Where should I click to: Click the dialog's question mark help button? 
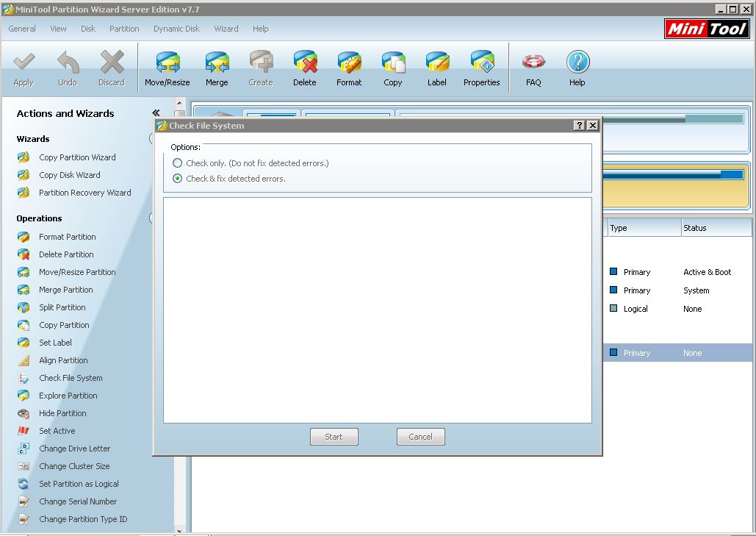click(580, 126)
